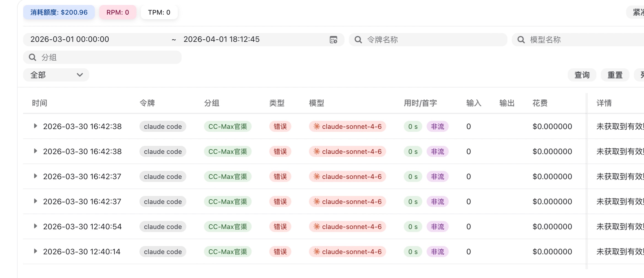The image size is (644, 278).
Task: Expand the 12:40:14 log row
Action: 35,251
